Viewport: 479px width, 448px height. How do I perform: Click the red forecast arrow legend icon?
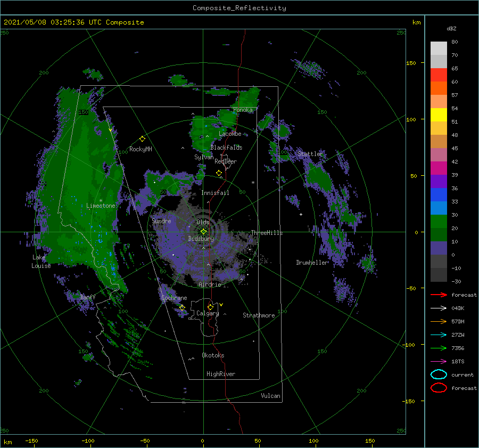pos(439,295)
